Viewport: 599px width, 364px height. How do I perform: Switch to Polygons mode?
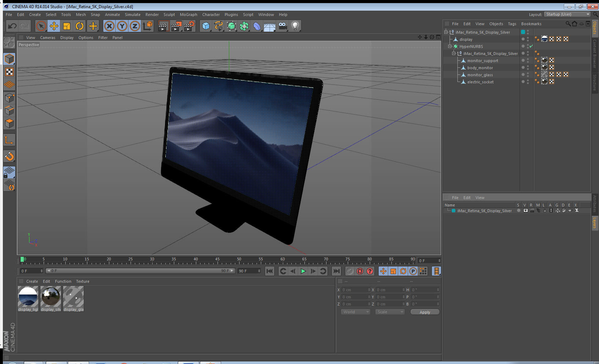[9, 123]
